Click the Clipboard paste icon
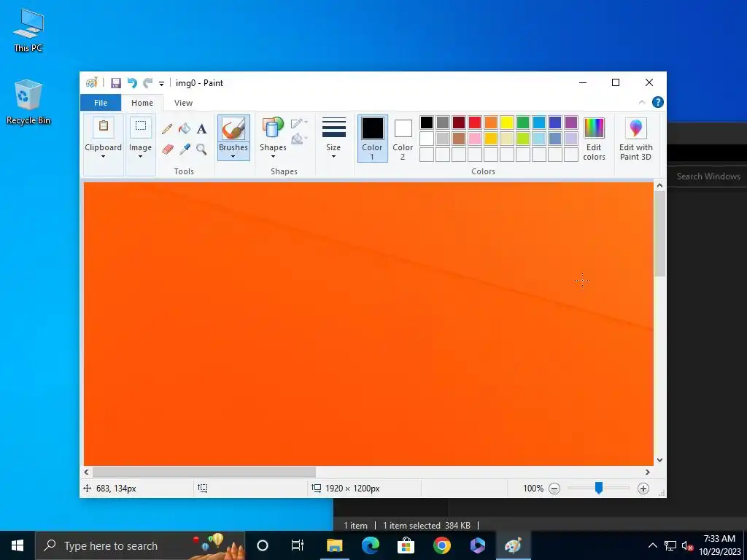Screen dimensions: 747x560 point(104,126)
